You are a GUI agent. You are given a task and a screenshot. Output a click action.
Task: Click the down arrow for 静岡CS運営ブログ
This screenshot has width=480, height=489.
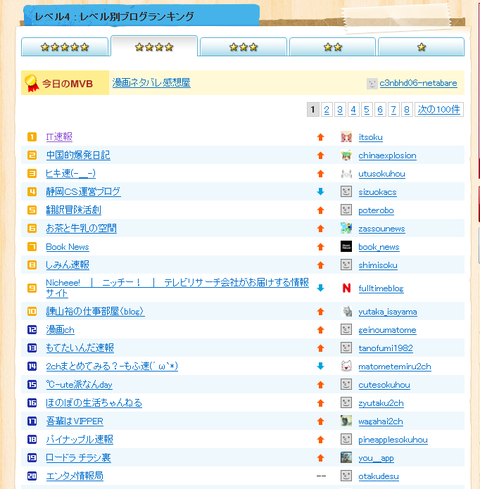click(321, 192)
